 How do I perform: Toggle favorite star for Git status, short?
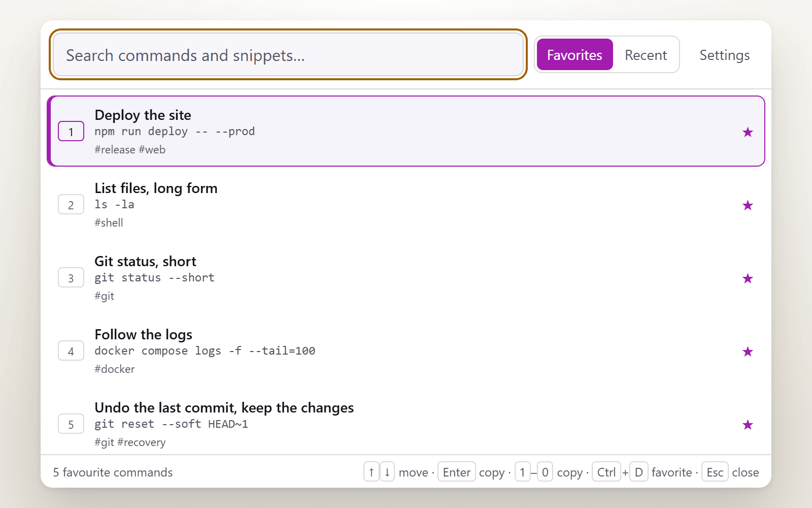coord(748,278)
